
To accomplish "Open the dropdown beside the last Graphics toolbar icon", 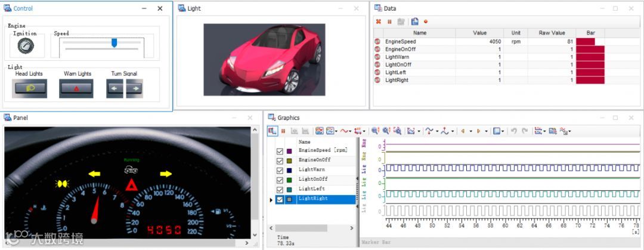I will click(570, 132).
